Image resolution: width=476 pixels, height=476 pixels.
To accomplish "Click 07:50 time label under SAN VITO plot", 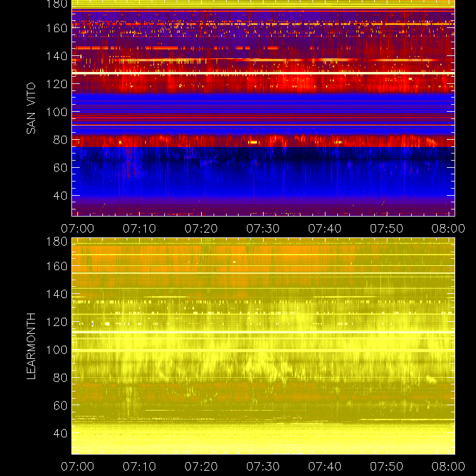I will click(386, 228).
